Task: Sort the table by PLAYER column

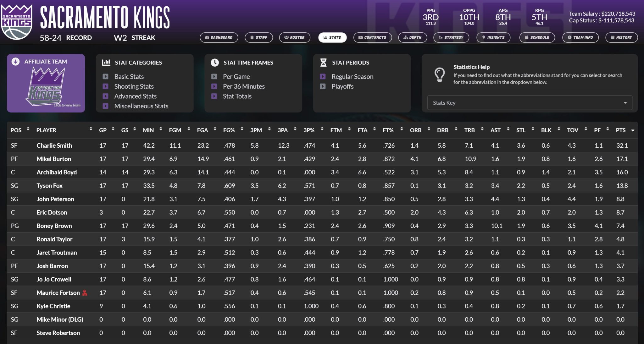Action: point(46,130)
